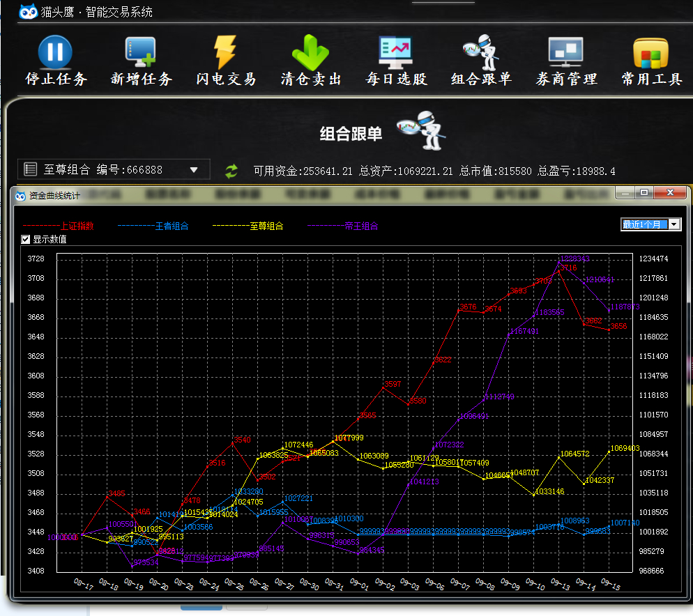The height and width of the screenshot is (616, 693).
Task: Click the owl logo in title bar
Action: pyautogui.click(x=29, y=12)
